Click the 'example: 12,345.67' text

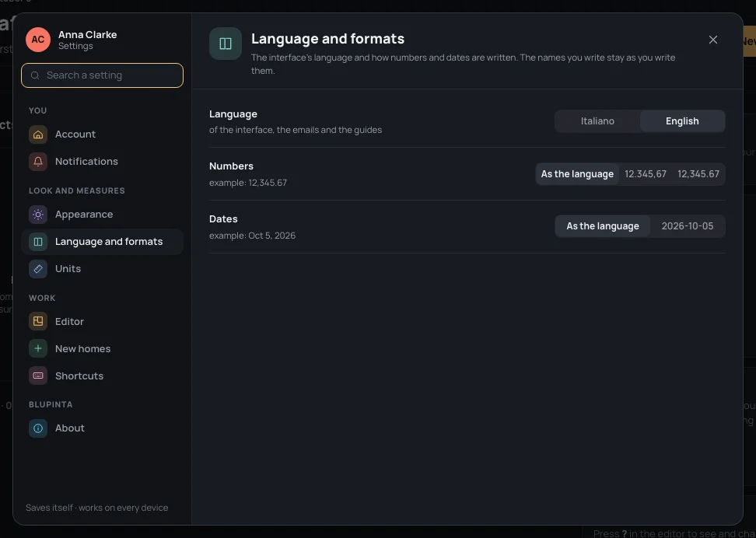248,183
